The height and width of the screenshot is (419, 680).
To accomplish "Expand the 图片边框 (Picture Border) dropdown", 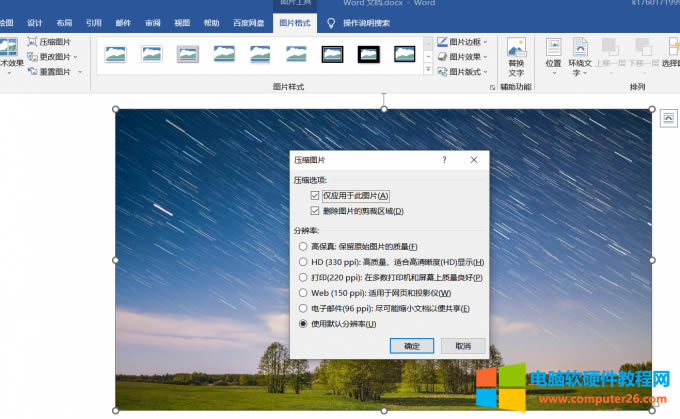I will pyautogui.click(x=488, y=42).
